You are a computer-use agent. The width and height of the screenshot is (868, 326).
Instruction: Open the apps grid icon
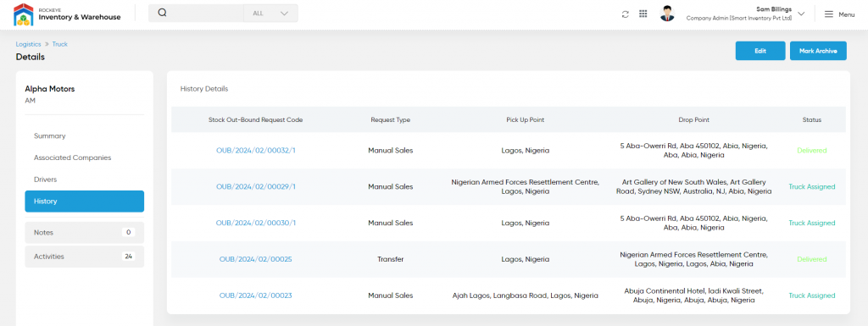643,14
